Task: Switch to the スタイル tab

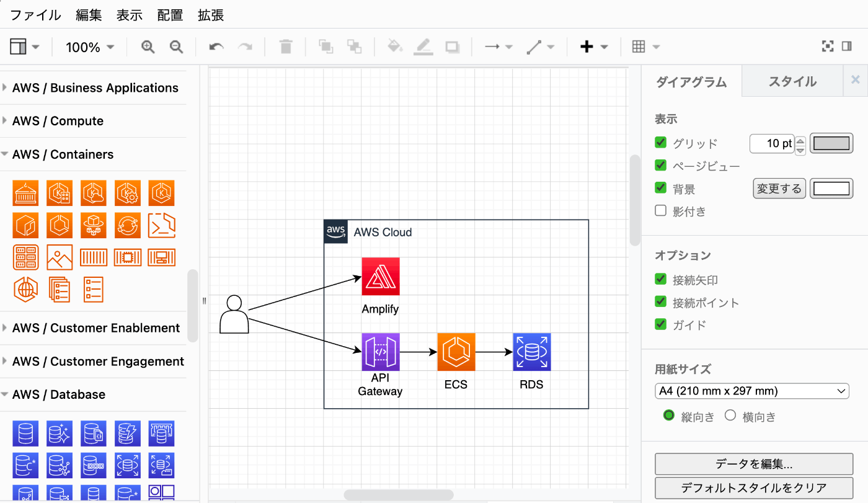Action: (792, 81)
